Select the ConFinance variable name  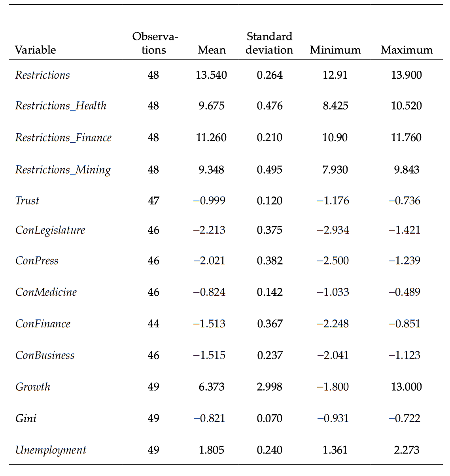(43, 323)
